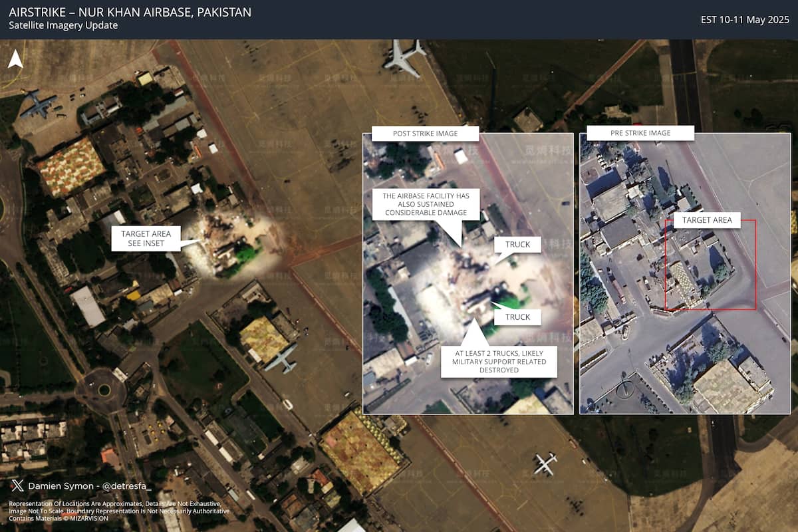798x532 pixels.
Task: Click the 'TARGET AREA' label in pre-strike inset
Action: pyautogui.click(x=707, y=220)
